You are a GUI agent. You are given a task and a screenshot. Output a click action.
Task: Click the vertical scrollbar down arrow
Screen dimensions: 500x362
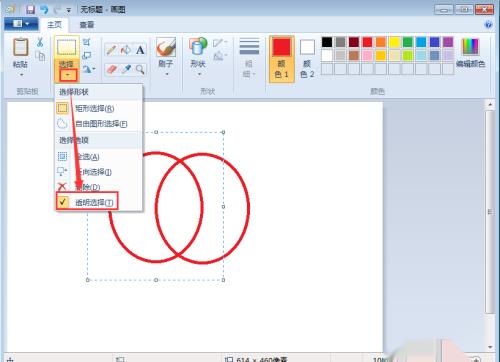[490, 347]
